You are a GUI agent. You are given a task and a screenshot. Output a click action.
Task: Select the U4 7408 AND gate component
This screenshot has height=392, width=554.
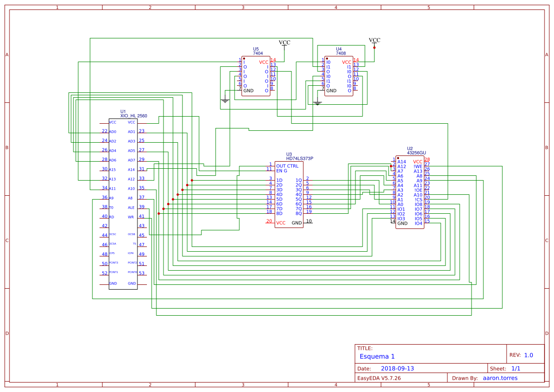coord(339,76)
